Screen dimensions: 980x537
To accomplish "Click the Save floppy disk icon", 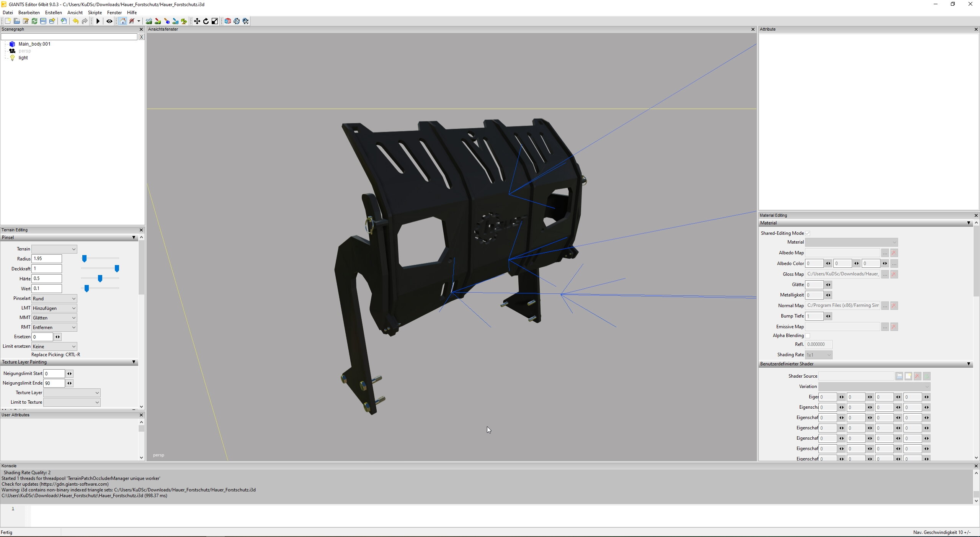I will pos(43,21).
